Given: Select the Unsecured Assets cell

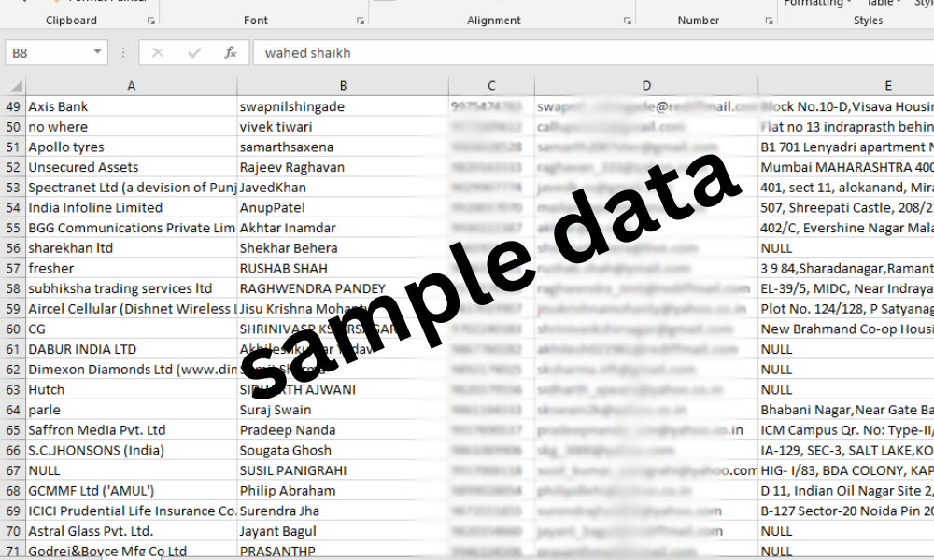Looking at the screenshot, I should (x=132, y=167).
